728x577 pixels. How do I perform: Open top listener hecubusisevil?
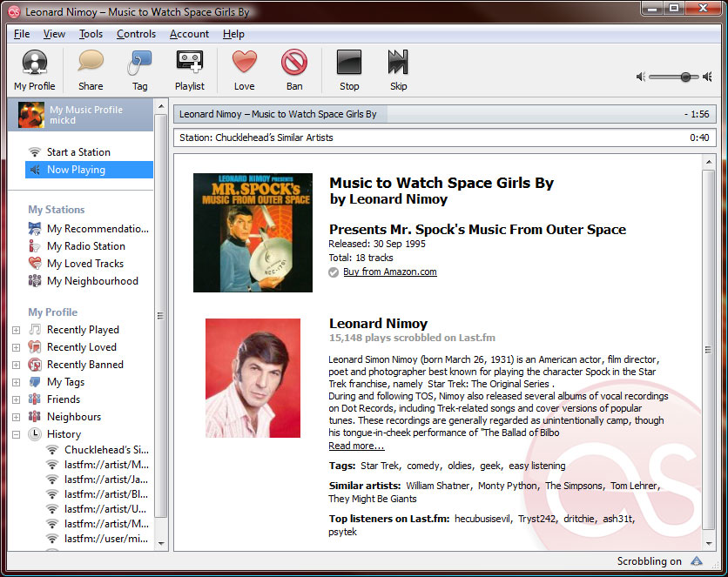click(482, 519)
